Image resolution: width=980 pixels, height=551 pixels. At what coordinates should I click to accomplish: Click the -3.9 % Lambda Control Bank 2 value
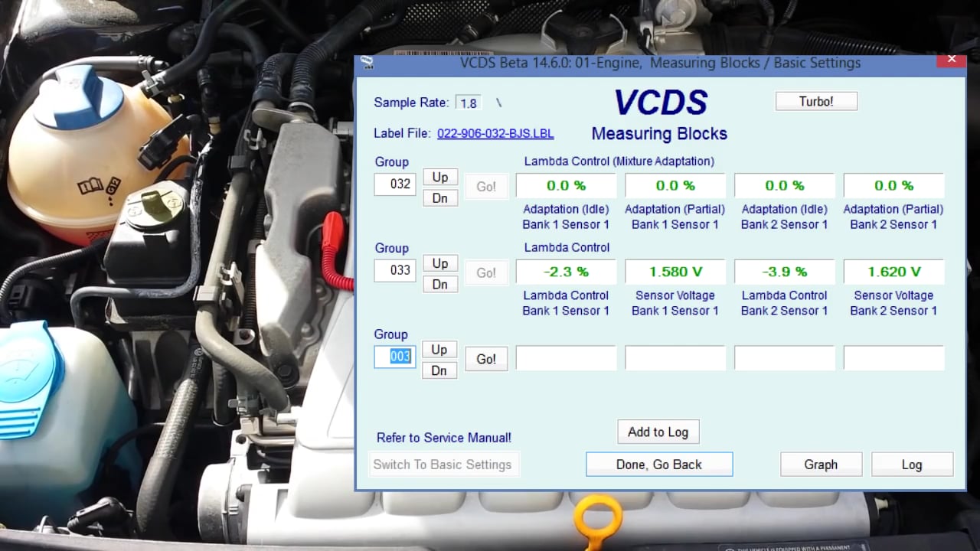[x=784, y=272]
